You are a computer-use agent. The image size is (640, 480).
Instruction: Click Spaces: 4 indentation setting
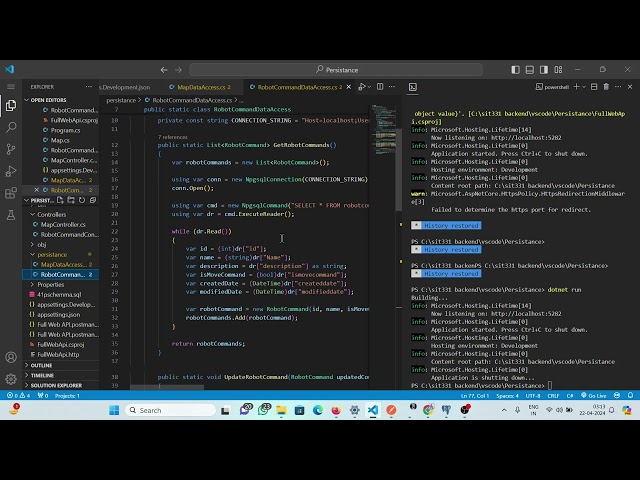507,396
